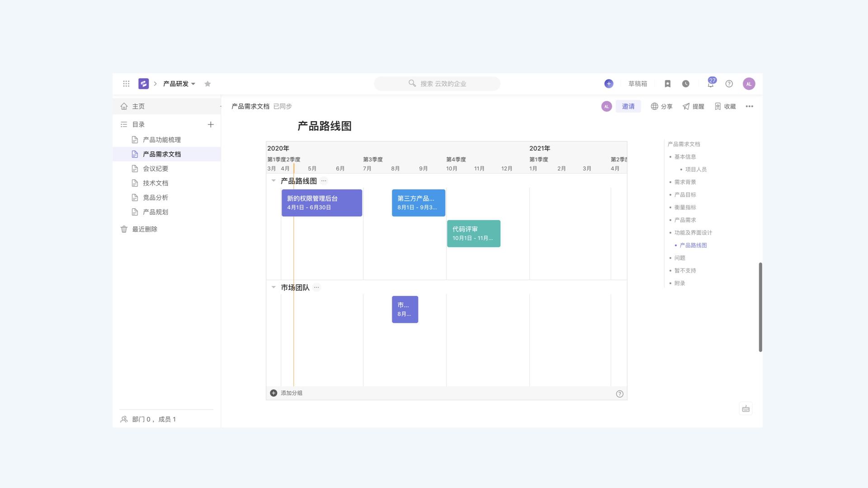
Task: Jump to 问题 in the outline
Action: pyautogui.click(x=680, y=258)
